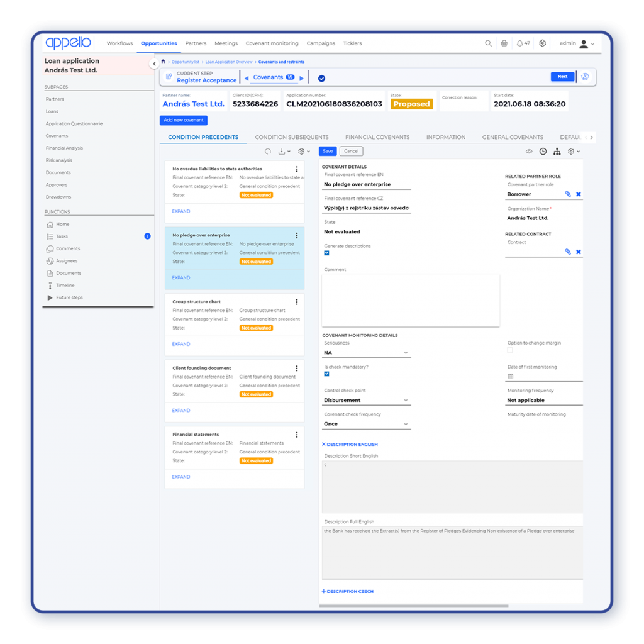Enable Option to change margin checkbox
Image resolution: width=644 pixels, height=644 pixels.
click(x=510, y=350)
